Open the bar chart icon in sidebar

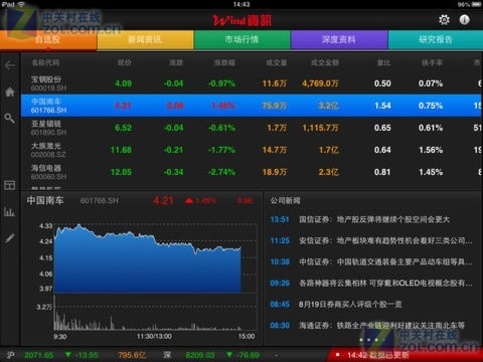[10, 212]
